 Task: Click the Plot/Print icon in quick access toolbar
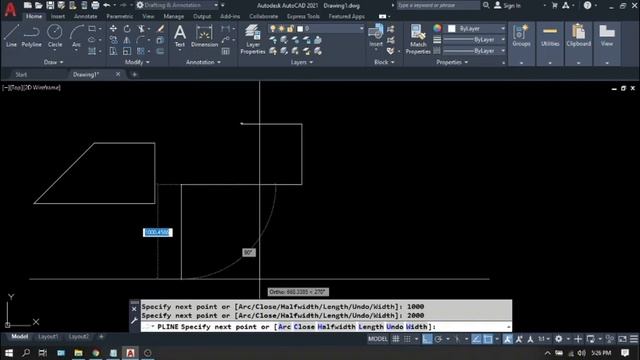click(95, 5)
